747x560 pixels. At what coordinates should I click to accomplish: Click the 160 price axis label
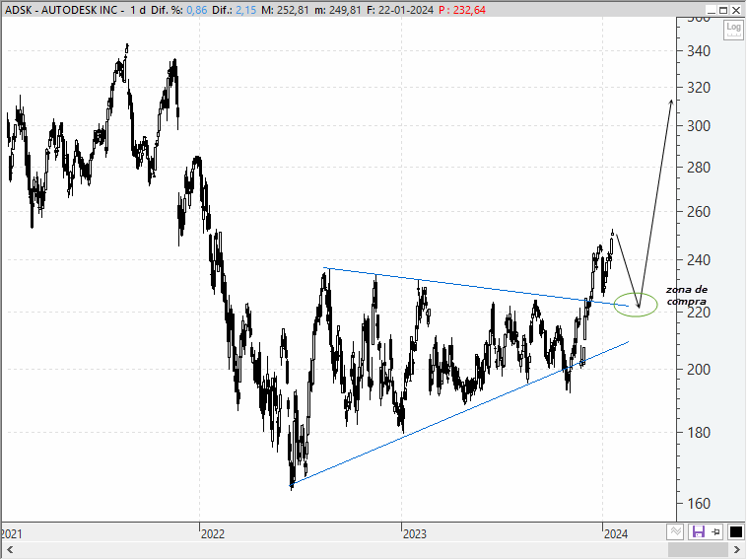click(x=699, y=503)
